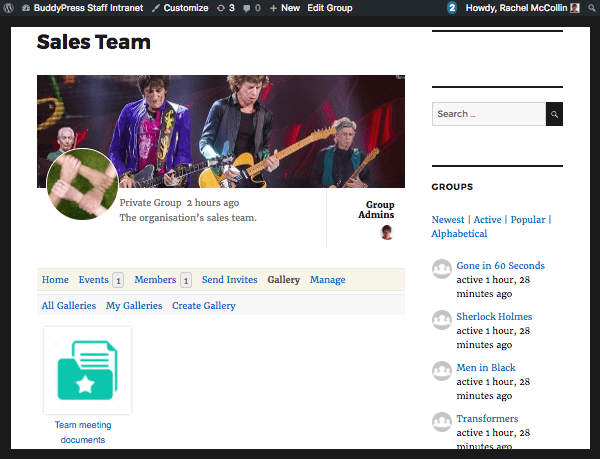Click the Members count badge
The image size is (600, 459).
186,280
